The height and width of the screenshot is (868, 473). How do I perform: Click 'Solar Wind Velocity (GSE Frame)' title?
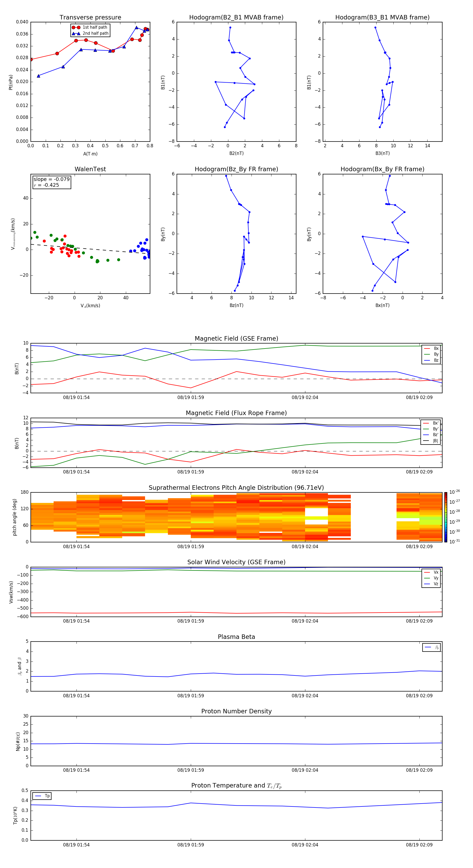tap(236, 562)
